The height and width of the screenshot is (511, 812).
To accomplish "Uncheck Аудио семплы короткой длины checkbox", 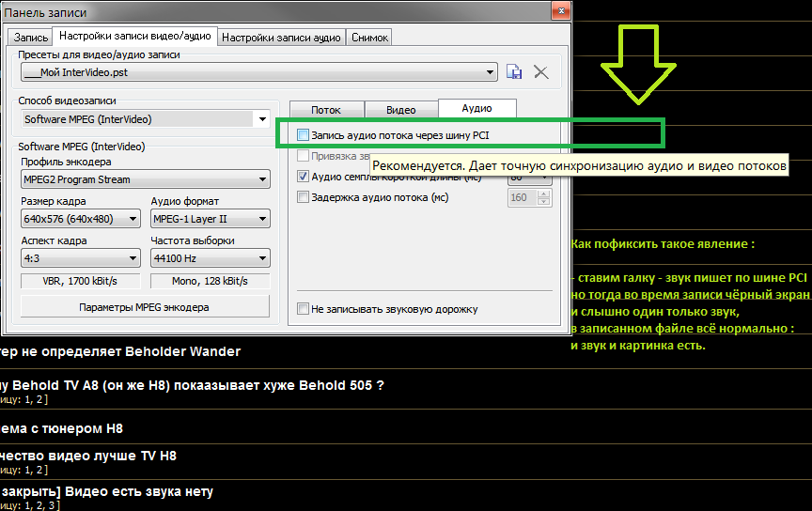I will pos(303,177).
